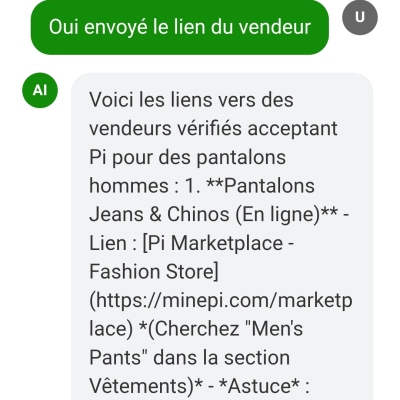Click the word 'Lien' in the reply
Screen dimensions: 400x400
[x=108, y=243]
